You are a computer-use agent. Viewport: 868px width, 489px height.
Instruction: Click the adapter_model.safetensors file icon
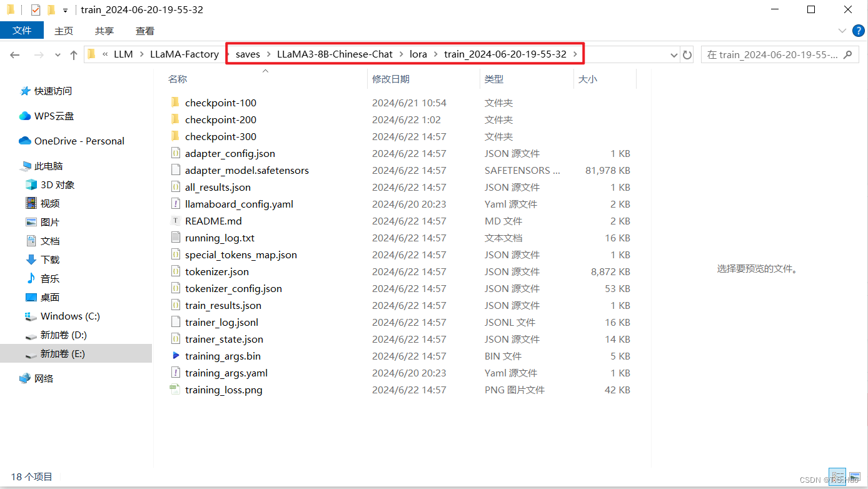[175, 170]
